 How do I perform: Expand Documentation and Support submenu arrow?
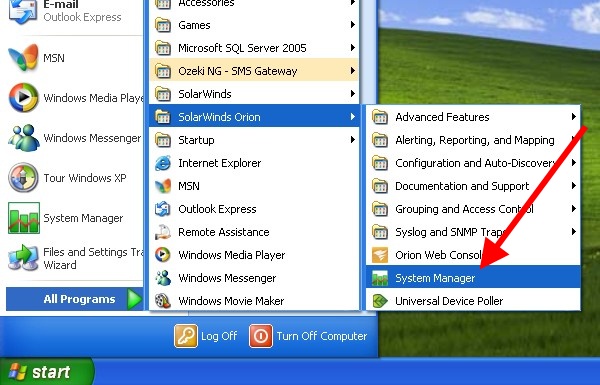(x=574, y=186)
